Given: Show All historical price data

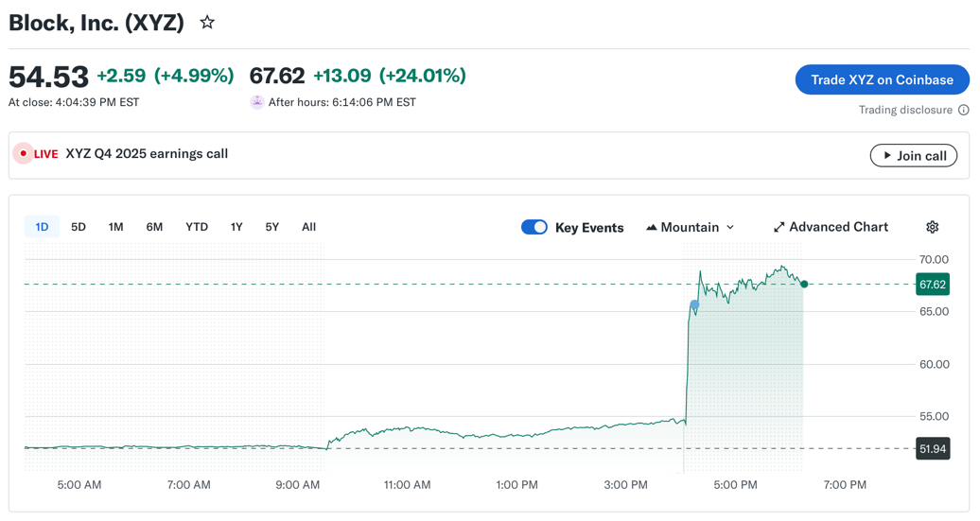Looking at the screenshot, I should click(x=308, y=227).
